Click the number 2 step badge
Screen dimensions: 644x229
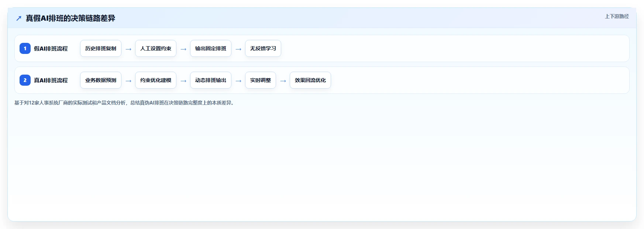25,80
